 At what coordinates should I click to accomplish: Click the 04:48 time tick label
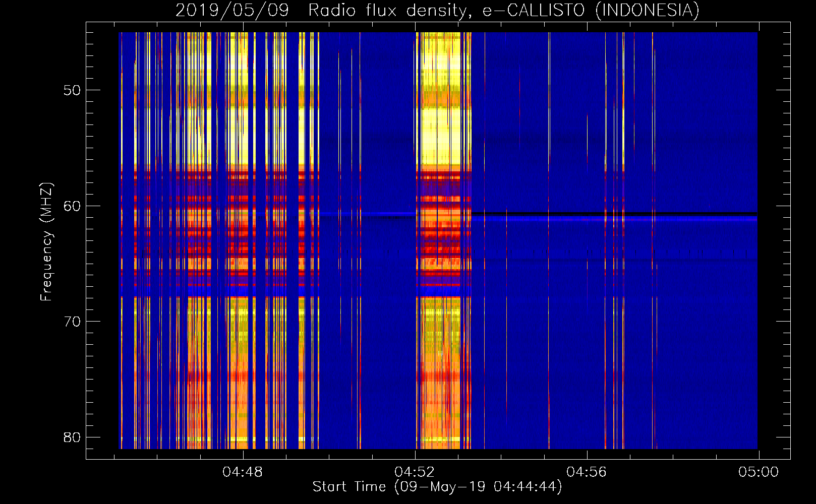(x=243, y=472)
